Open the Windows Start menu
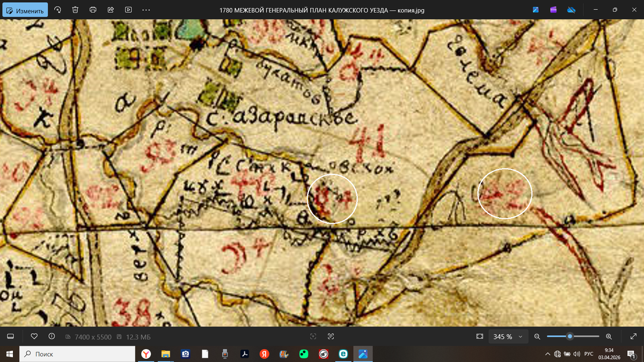Screen dimensions: 644x362 pos(9,354)
